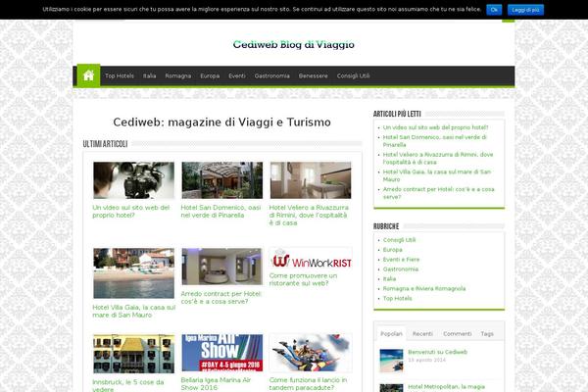Open Bellaria Igea Marina Air Show 2016 title
Image resolution: width=588 pixels, height=392 pixels.
click(x=216, y=384)
